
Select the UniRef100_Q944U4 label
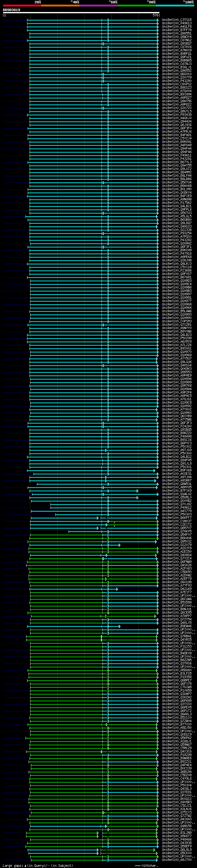[x=177, y=122]
